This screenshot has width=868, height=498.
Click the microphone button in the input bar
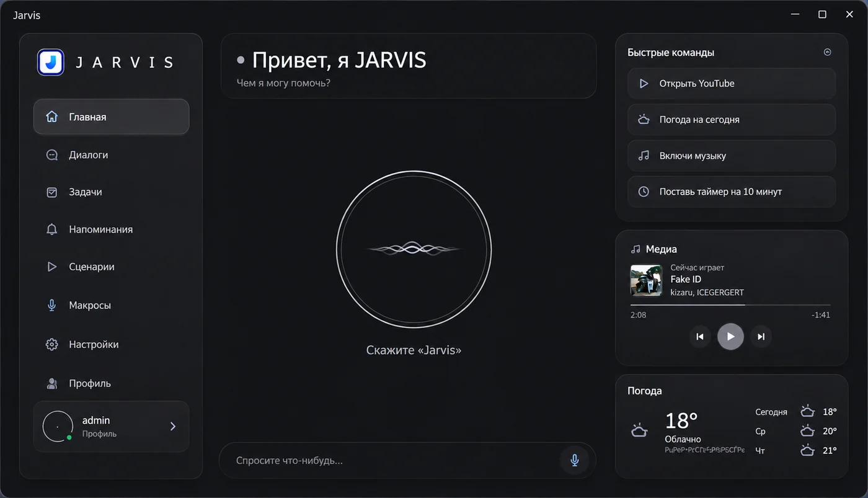(575, 460)
